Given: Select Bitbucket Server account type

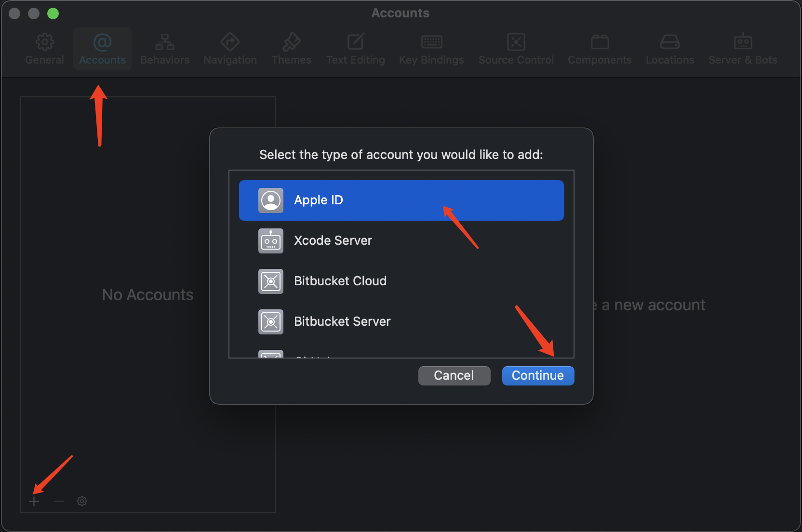Looking at the screenshot, I should (401, 322).
